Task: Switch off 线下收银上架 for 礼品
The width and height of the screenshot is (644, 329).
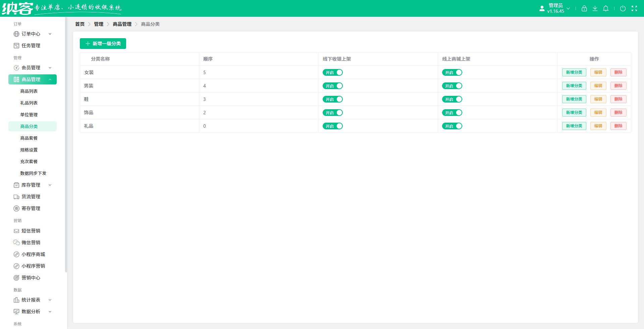Action: point(333,126)
